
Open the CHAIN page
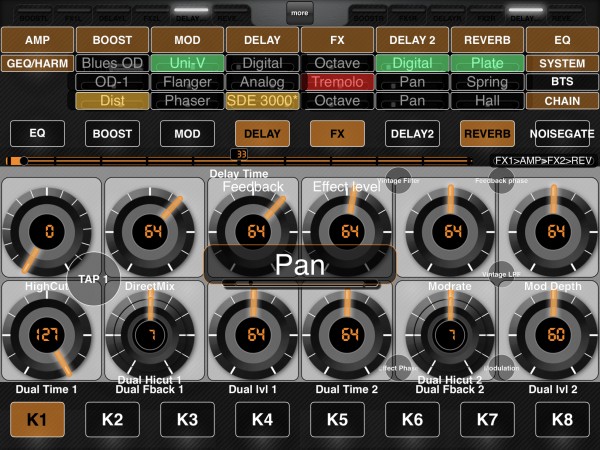click(x=562, y=101)
